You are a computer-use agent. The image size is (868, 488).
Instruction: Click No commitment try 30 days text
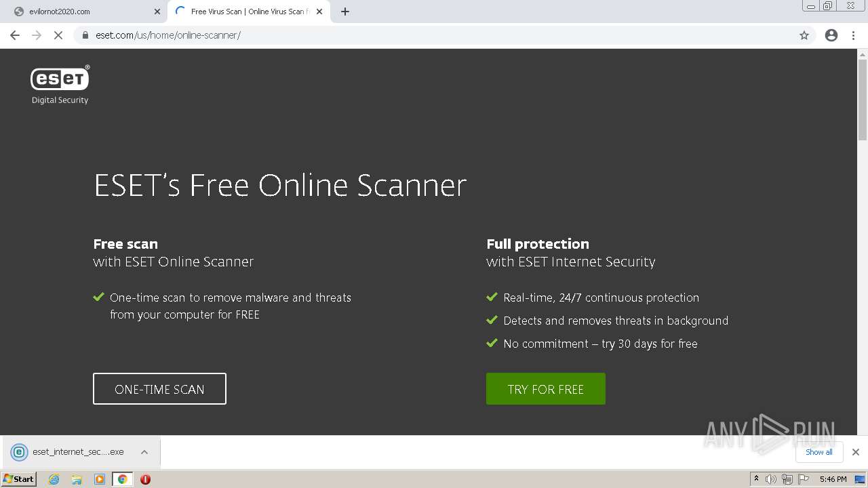pos(600,344)
